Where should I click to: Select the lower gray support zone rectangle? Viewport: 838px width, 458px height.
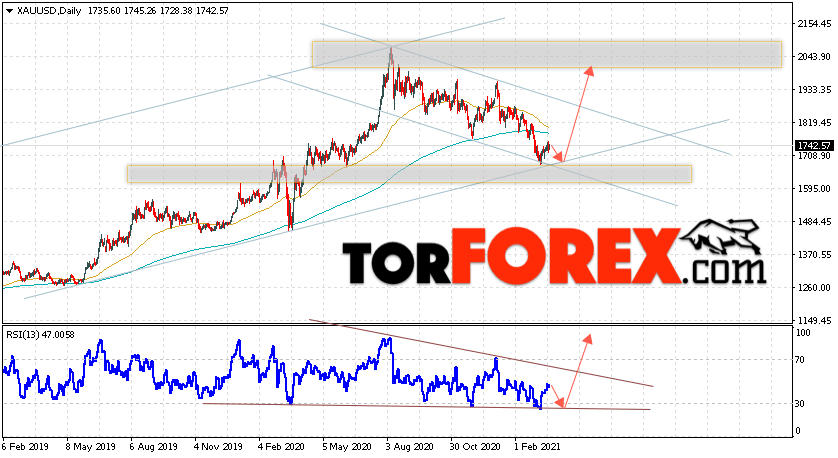(409, 174)
